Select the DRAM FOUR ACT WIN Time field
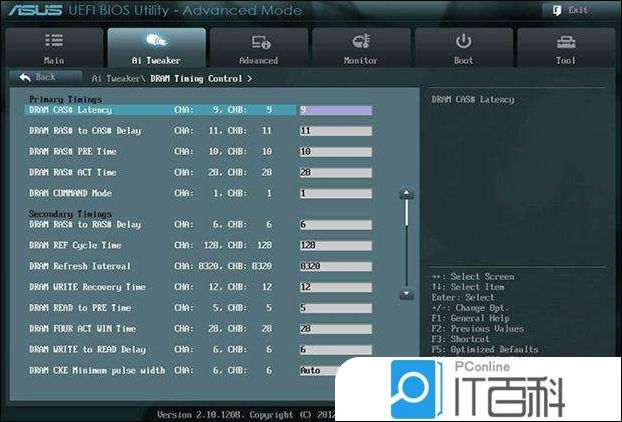622x422 pixels. (336, 329)
